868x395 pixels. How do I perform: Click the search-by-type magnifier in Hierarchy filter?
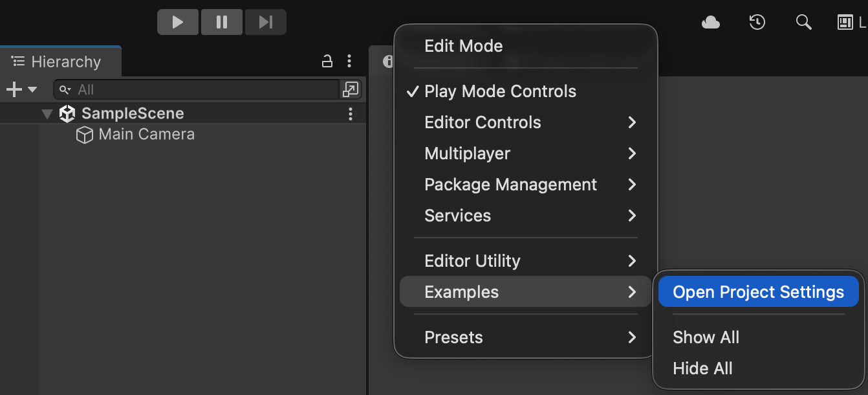[63, 89]
